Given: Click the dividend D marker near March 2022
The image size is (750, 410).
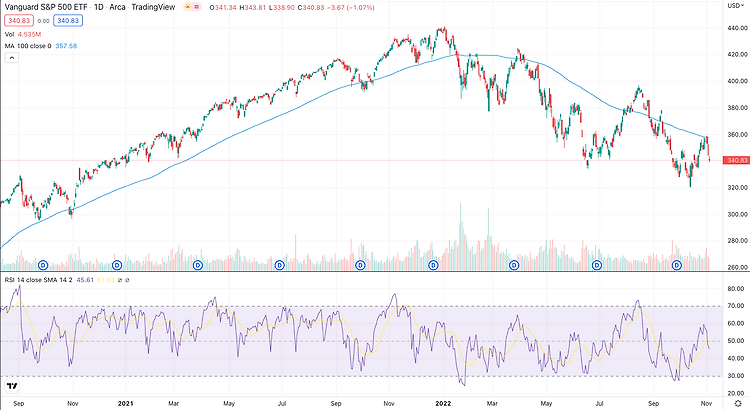Looking at the screenshot, I should pos(514,265).
